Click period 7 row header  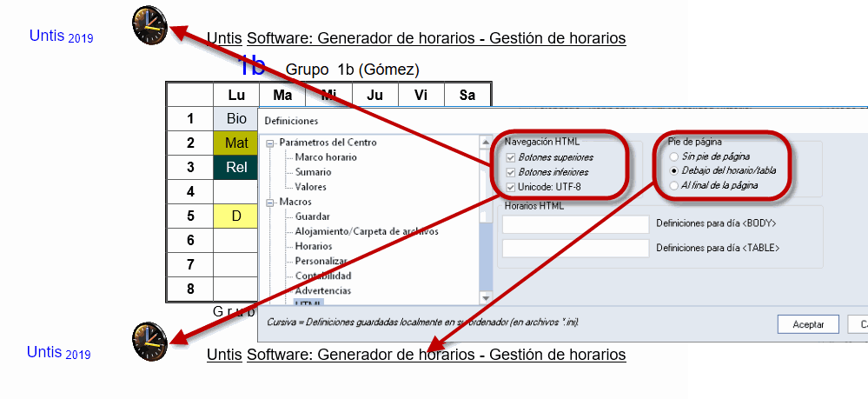[x=190, y=265]
